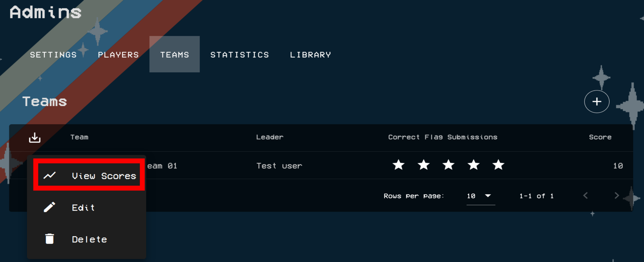
Task: Click the export/download teams icon
Action: (35, 137)
